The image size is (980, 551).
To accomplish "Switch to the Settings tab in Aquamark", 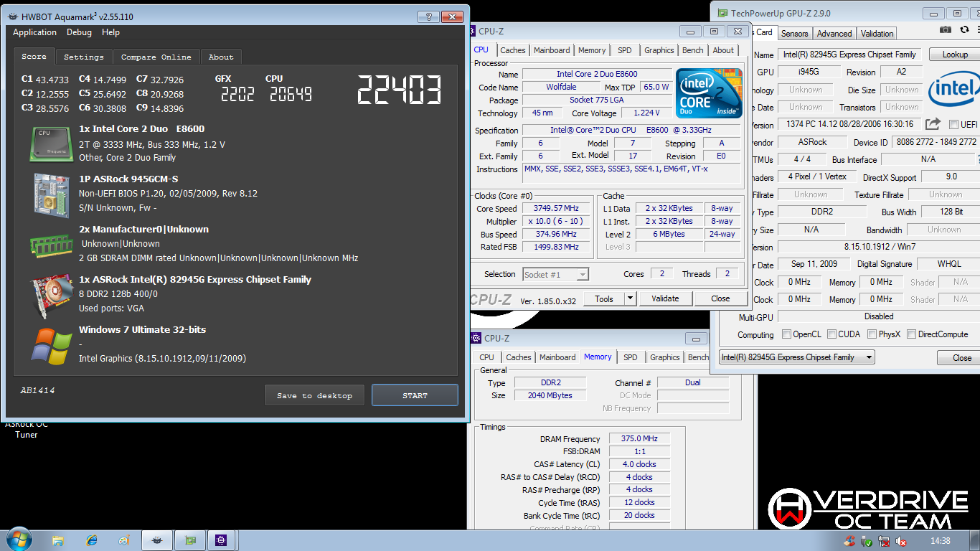I will pyautogui.click(x=84, y=57).
